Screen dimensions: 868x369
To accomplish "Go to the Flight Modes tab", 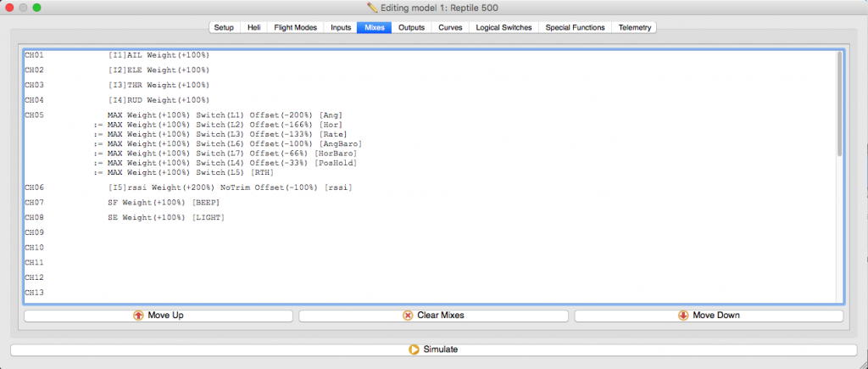I will (x=295, y=27).
